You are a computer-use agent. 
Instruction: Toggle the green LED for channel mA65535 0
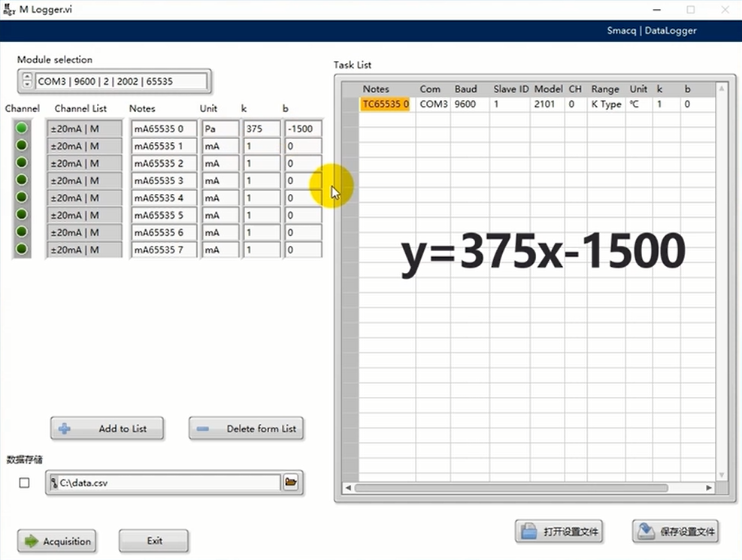point(22,129)
